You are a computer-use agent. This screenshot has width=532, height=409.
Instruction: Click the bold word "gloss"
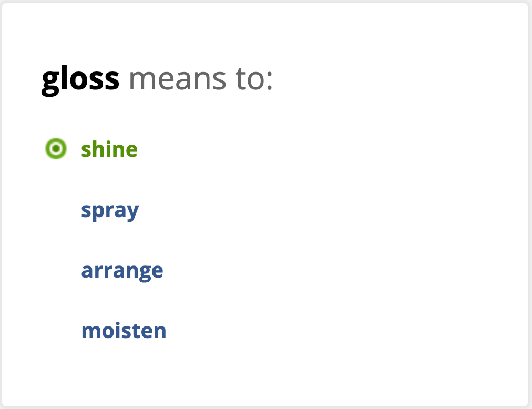[x=80, y=79]
